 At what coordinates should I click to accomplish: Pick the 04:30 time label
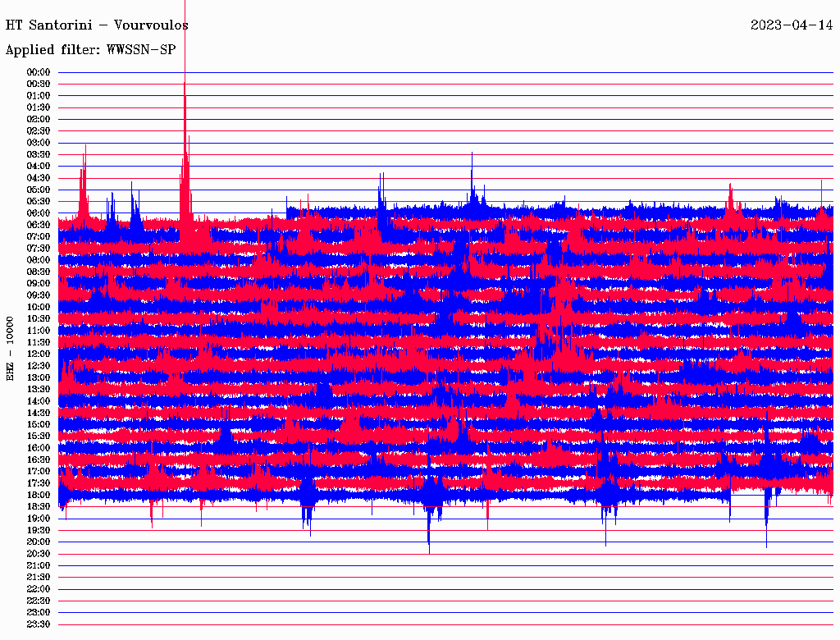(39, 178)
